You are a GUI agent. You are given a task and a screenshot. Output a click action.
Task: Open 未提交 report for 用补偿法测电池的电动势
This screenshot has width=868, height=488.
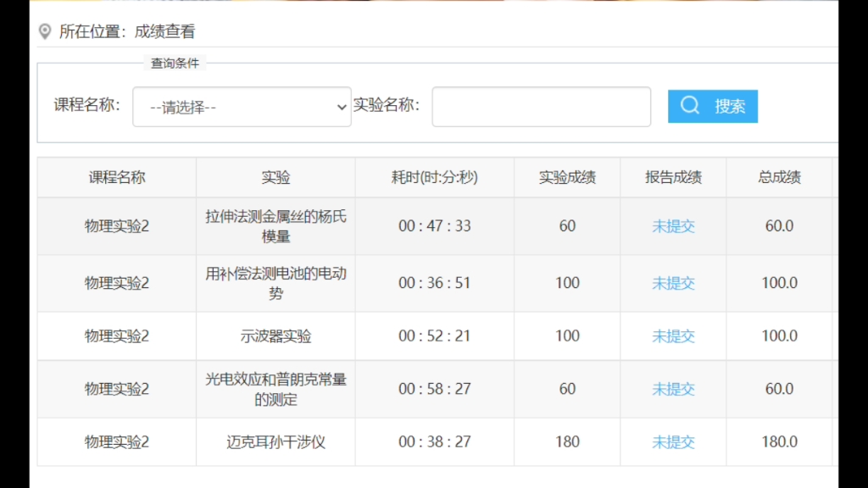[x=673, y=283]
